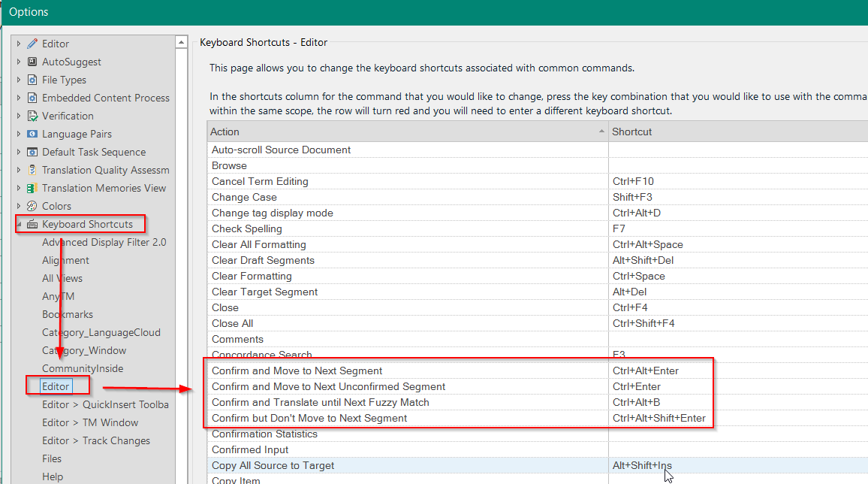
Task: Select Editor under Keyboard Shortcuts
Action: pos(56,386)
